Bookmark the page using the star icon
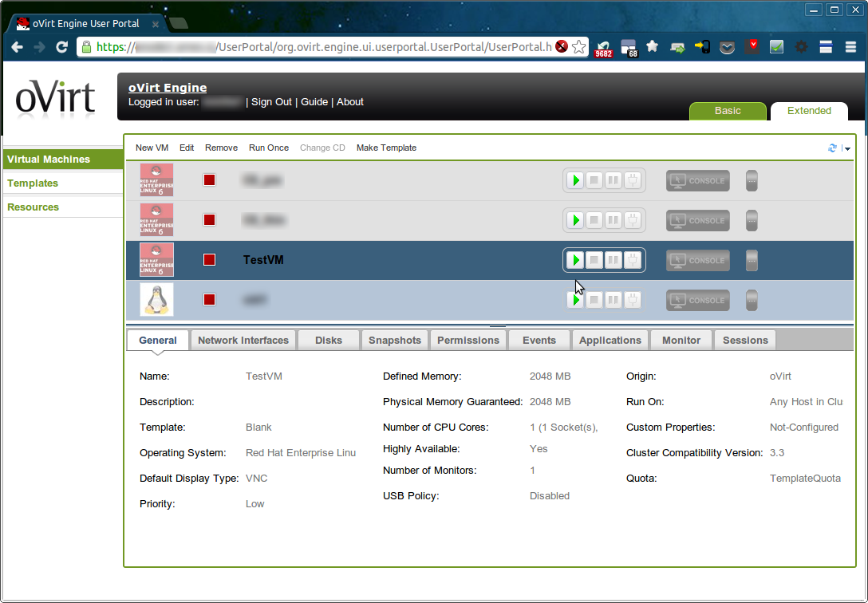The width and height of the screenshot is (868, 603). tap(579, 47)
